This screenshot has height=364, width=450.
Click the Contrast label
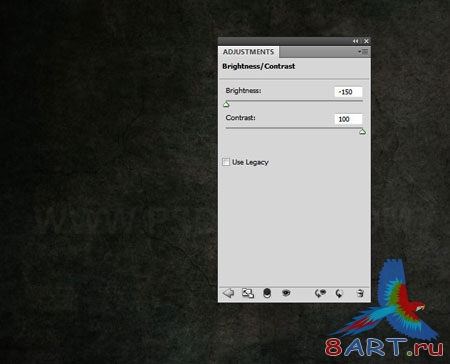point(241,118)
